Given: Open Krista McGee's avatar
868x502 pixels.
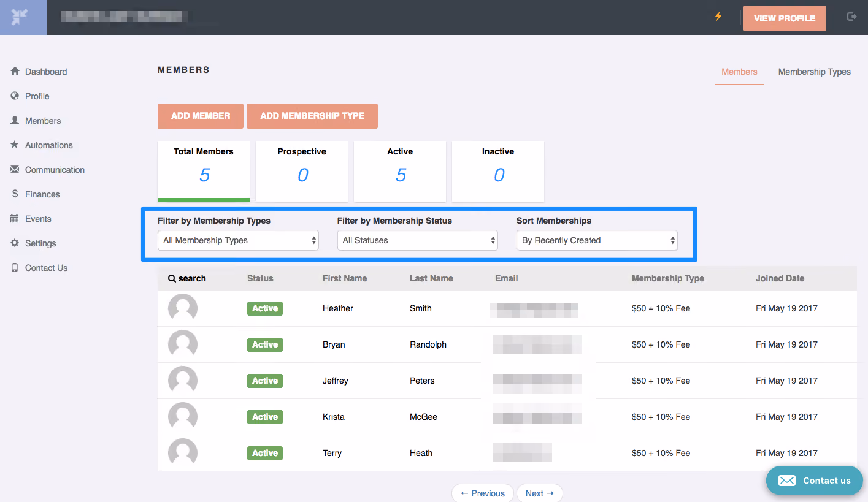Looking at the screenshot, I should 183,417.
